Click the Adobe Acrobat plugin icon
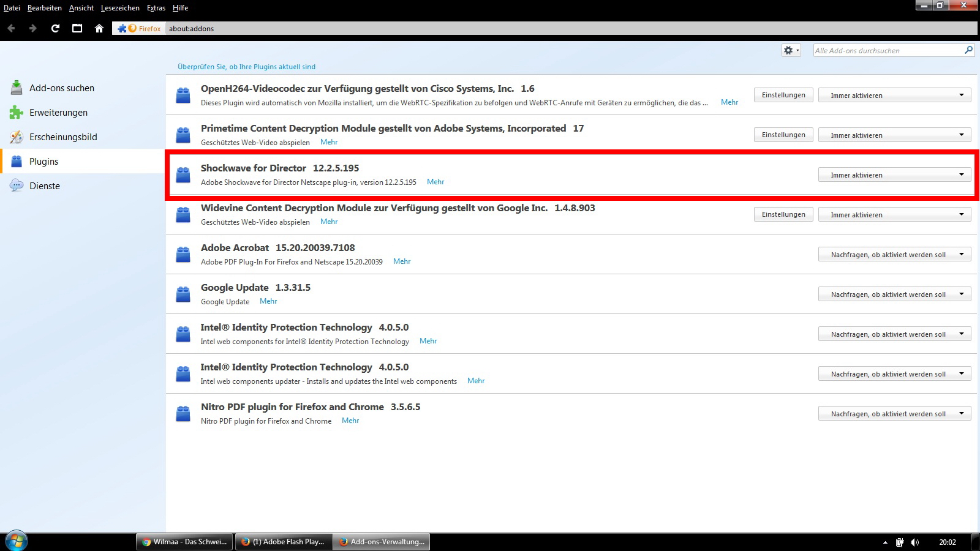The height and width of the screenshot is (551, 980). 183,254
